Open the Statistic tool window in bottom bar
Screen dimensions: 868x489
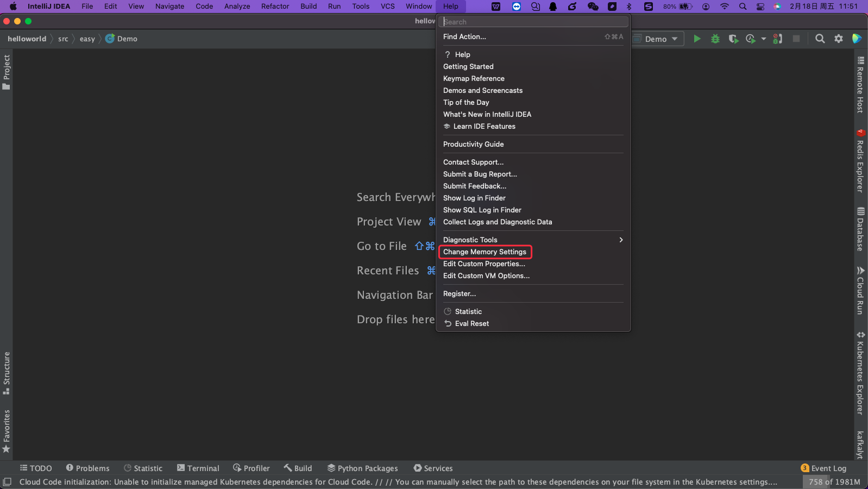(143, 468)
